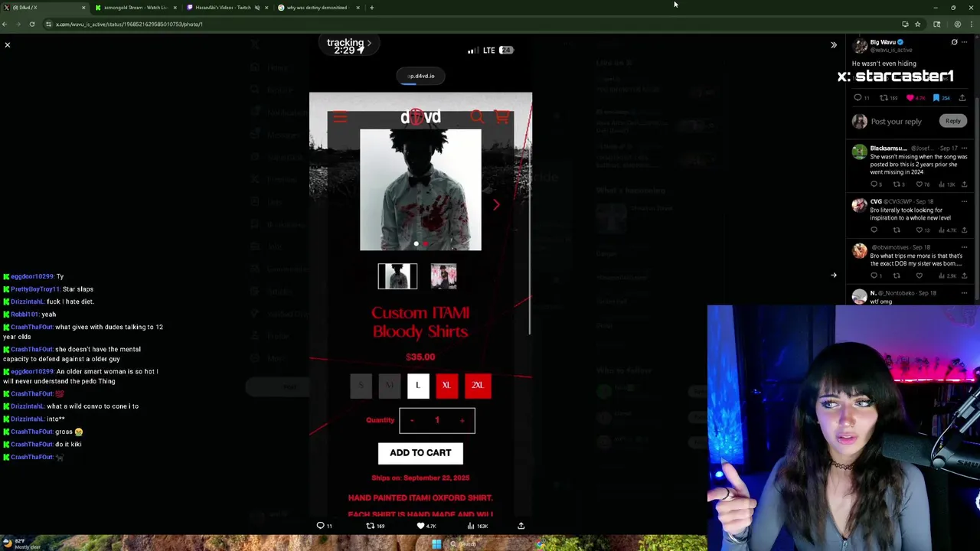Share the post using the icon under the photo
Image resolution: width=980 pixels, height=551 pixels.
coord(521,526)
